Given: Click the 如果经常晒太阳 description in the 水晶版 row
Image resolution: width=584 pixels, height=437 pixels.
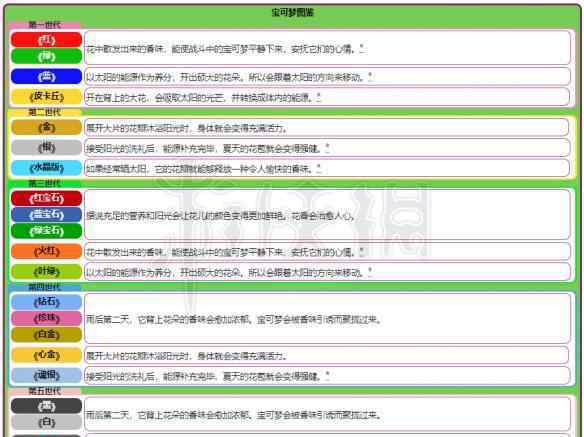Looking at the screenshot, I should point(199,169).
